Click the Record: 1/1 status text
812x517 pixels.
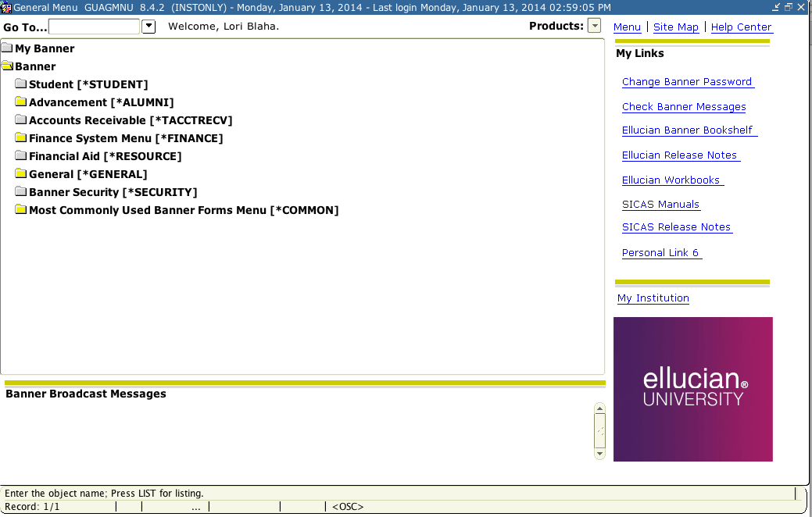click(32, 507)
